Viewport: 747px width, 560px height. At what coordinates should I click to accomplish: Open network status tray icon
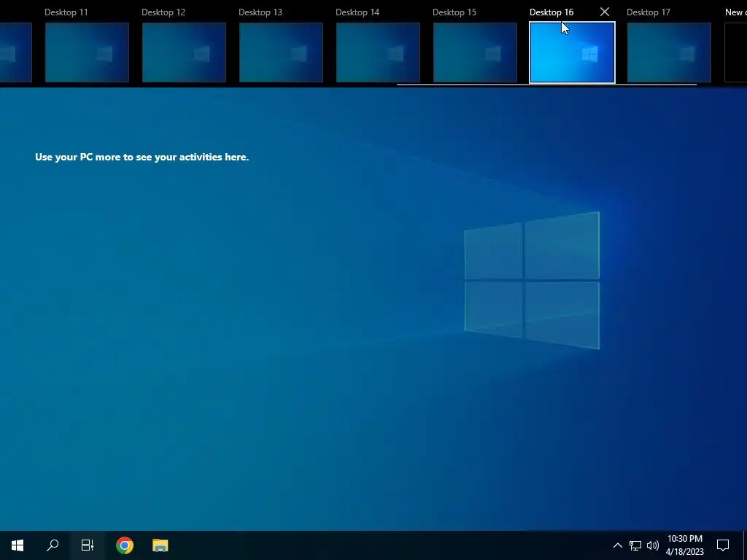(635, 545)
